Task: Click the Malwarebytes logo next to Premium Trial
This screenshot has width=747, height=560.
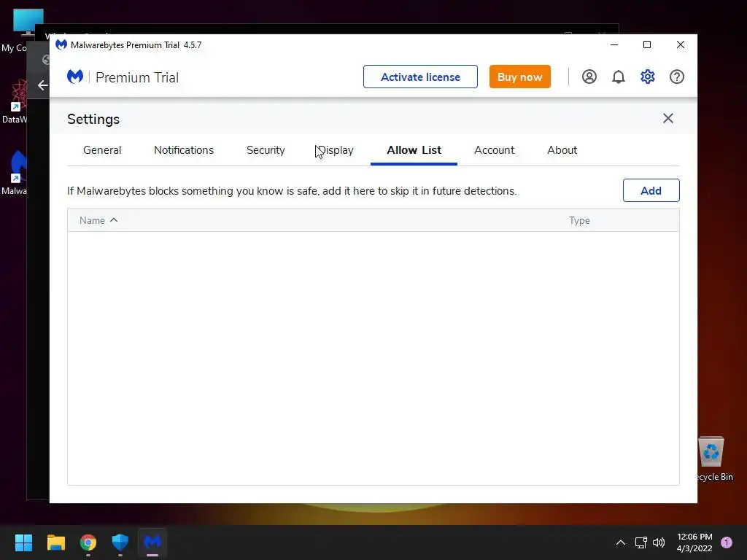Action: tap(75, 77)
